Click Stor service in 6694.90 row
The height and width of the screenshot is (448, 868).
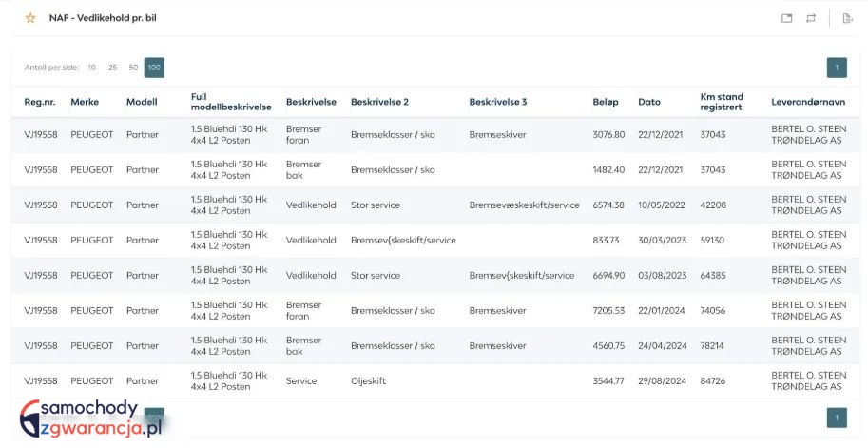(376, 275)
